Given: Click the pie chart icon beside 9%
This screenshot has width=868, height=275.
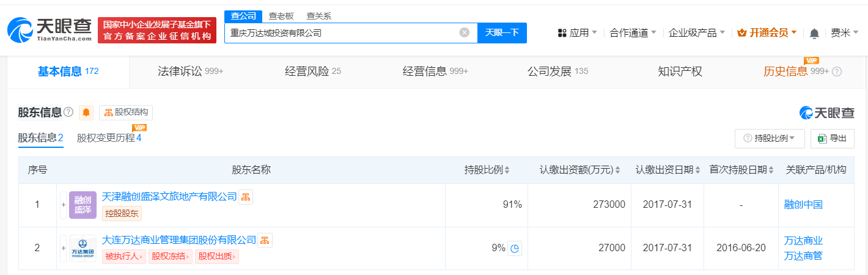Looking at the screenshot, I should (515, 248).
